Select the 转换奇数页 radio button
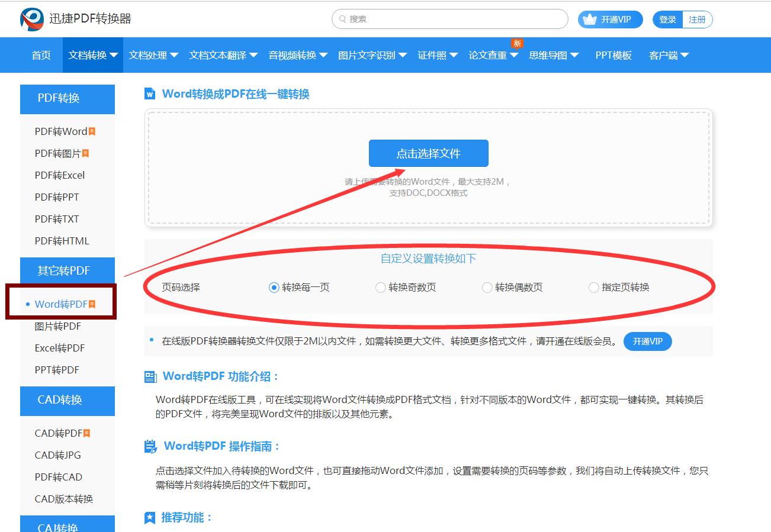771x532 pixels. pos(381,288)
